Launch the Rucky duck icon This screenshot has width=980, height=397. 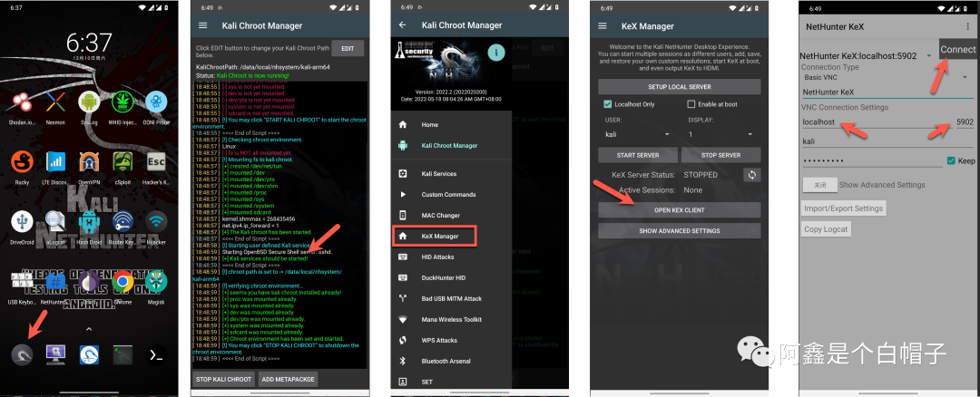point(22,161)
